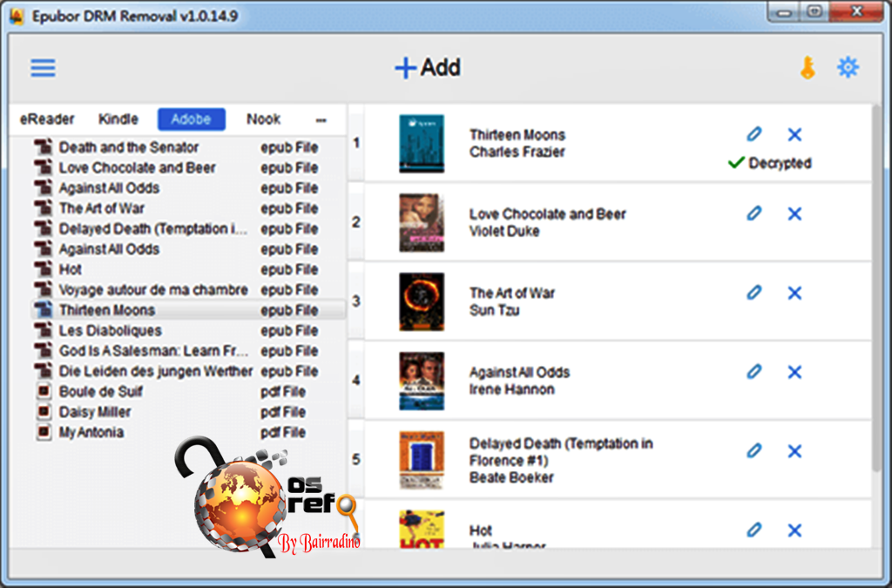Switch to the eReader tab
892x588 pixels.
click(x=47, y=118)
